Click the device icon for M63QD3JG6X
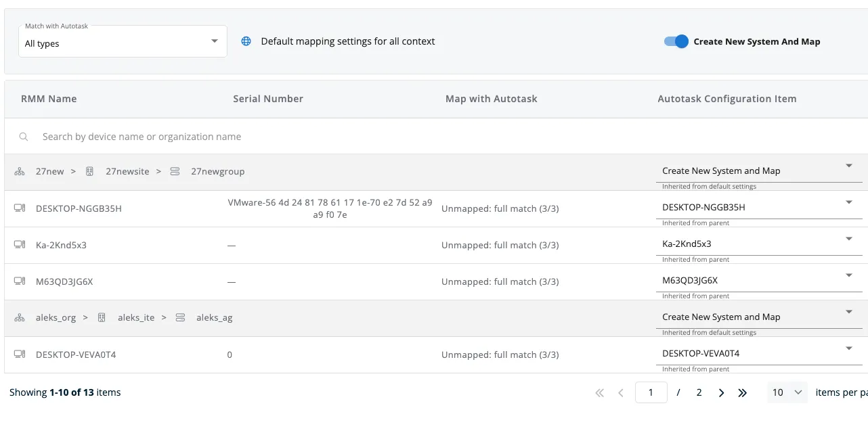The image size is (868, 435). click(20, 281)
